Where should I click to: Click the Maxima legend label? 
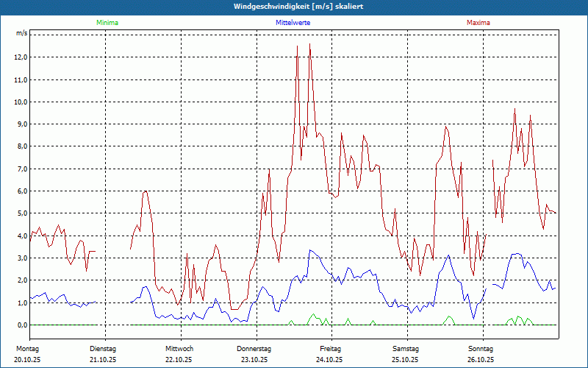pyautogui.click(x=478, y=23)
